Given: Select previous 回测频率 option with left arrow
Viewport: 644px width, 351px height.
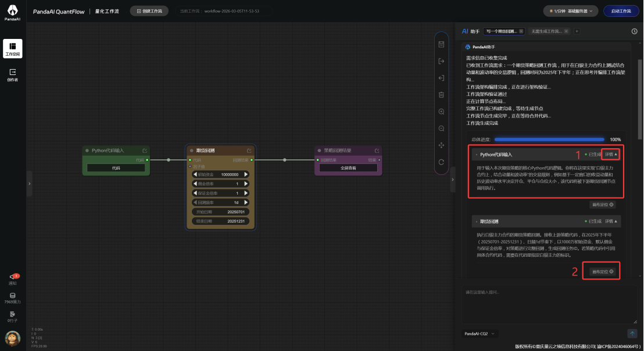Looking at the screenshot, I should coord(195,202).
